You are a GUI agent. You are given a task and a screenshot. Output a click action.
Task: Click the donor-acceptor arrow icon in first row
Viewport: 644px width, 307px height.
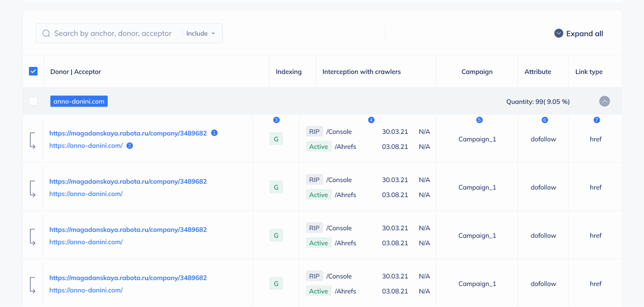point(33,140)
